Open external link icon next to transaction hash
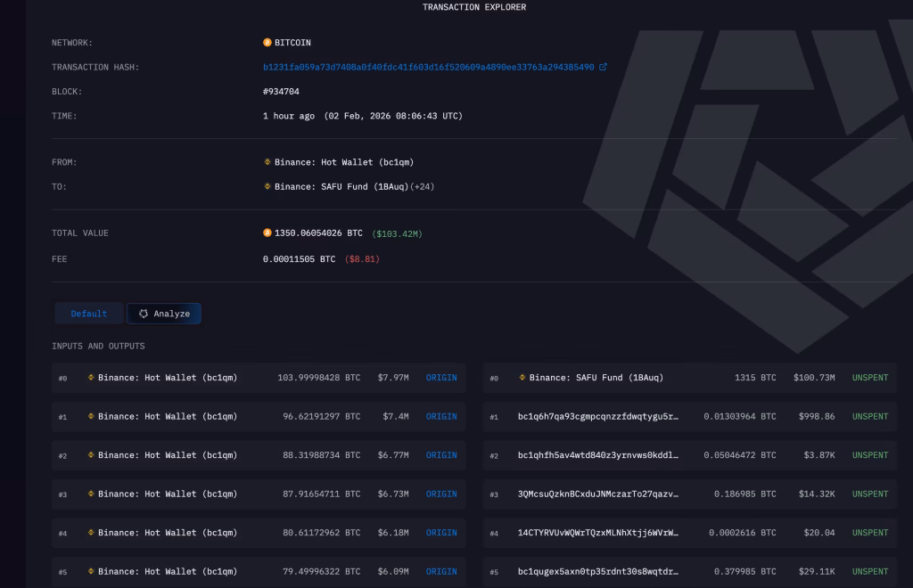The width and height of the screenshot is (913, 588). (x=605, y=66)
